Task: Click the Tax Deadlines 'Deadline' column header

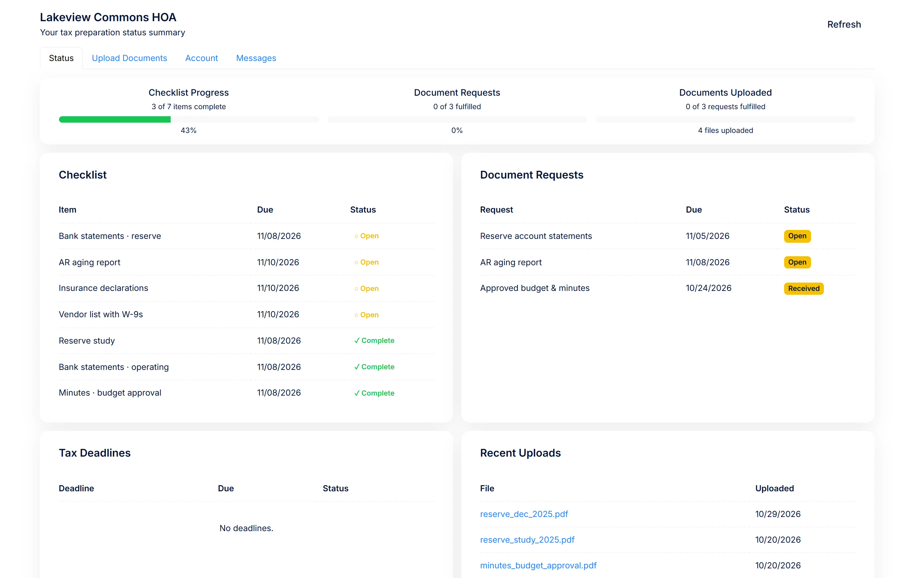Action: click(x=76, y=488)
